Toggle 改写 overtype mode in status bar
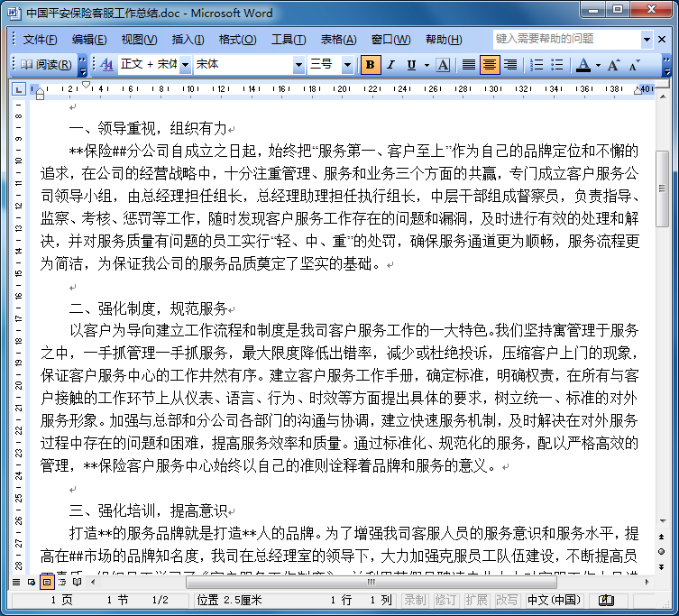This screenshot has width=679, height=616. tap(507, 601)
